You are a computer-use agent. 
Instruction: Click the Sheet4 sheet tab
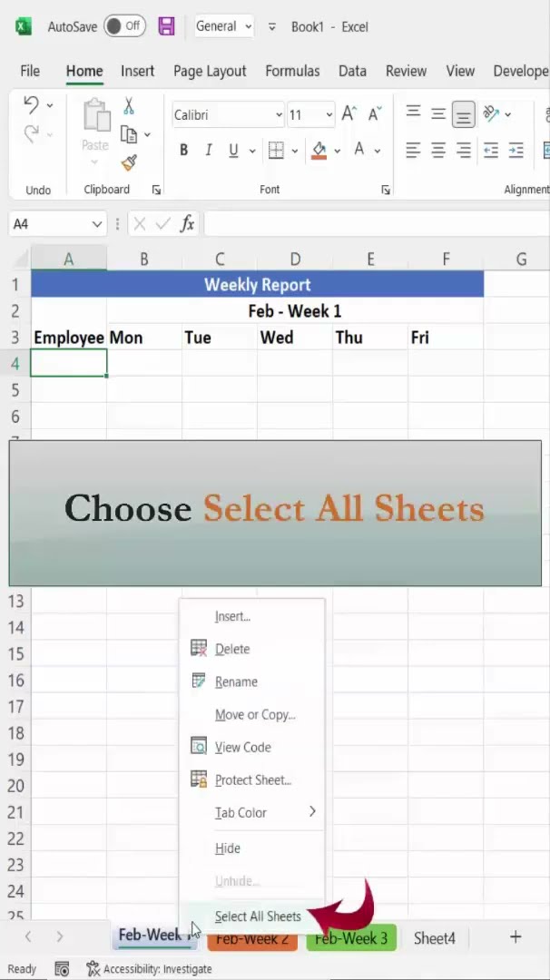pyautogui.click(x=434, y=938)
